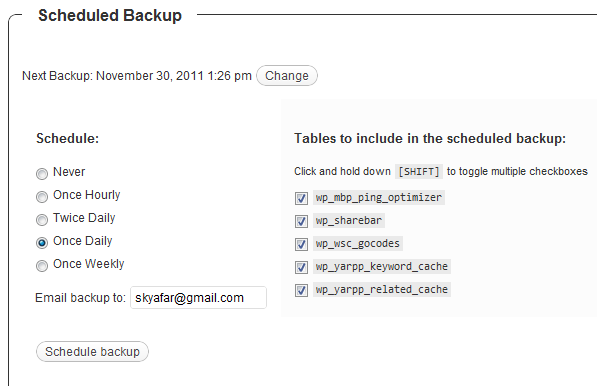Toggle the wp_sharebar checkbox
The image size is (597, 386).
[x=301, y=221]
